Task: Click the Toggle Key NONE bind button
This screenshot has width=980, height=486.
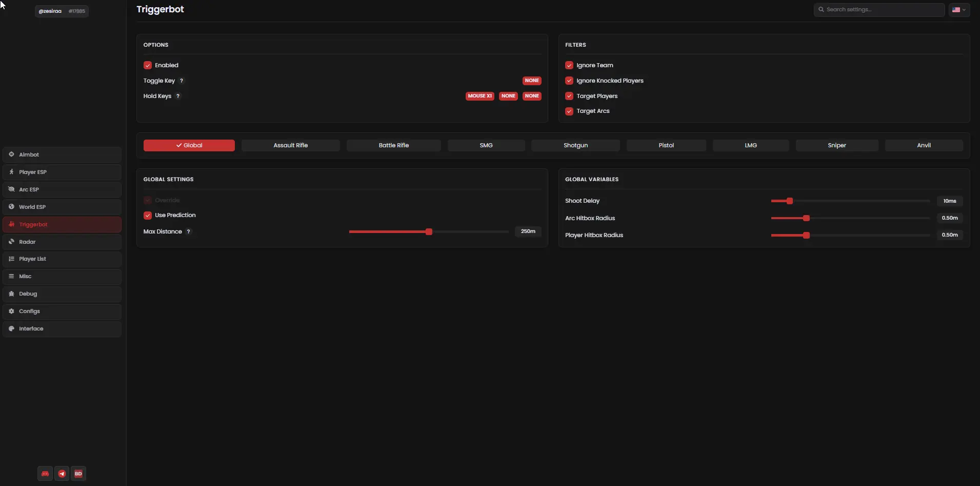Action: click(x=532, y=81)
